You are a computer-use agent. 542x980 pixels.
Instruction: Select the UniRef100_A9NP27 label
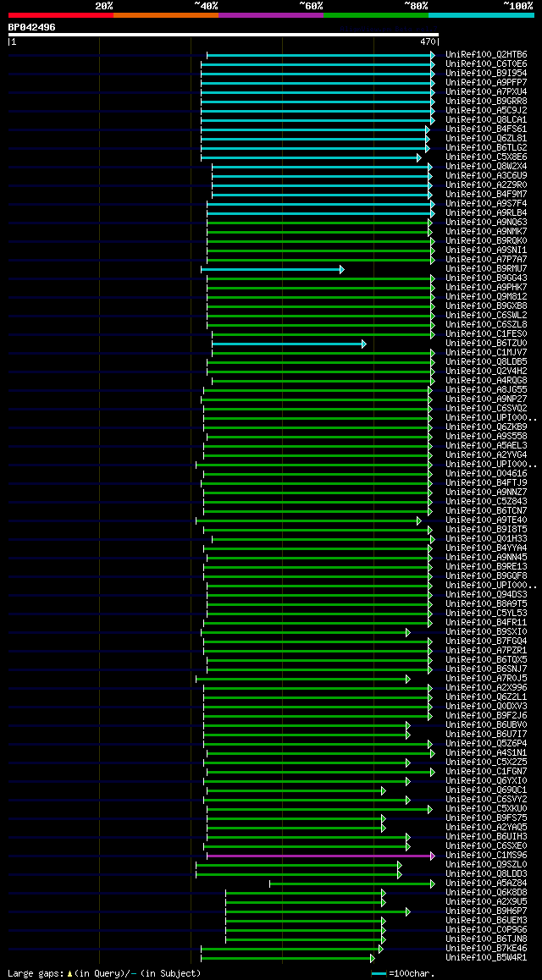pyautogui.click(x=486, y=399)
